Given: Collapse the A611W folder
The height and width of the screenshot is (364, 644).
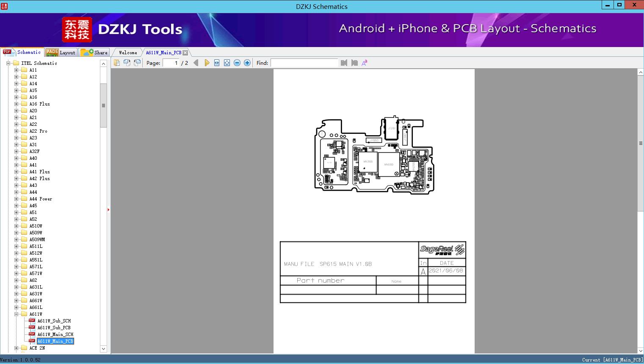Looking at the screenshot, I should [16, 314].
